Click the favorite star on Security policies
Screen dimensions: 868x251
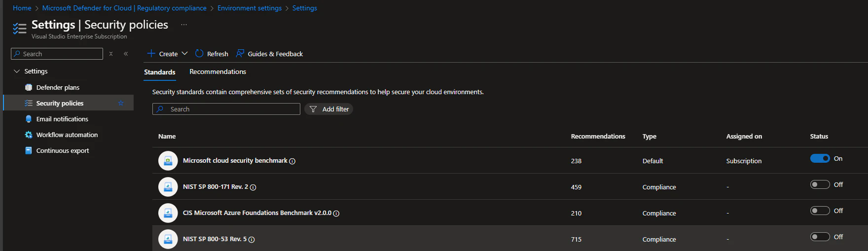(121, 103)
